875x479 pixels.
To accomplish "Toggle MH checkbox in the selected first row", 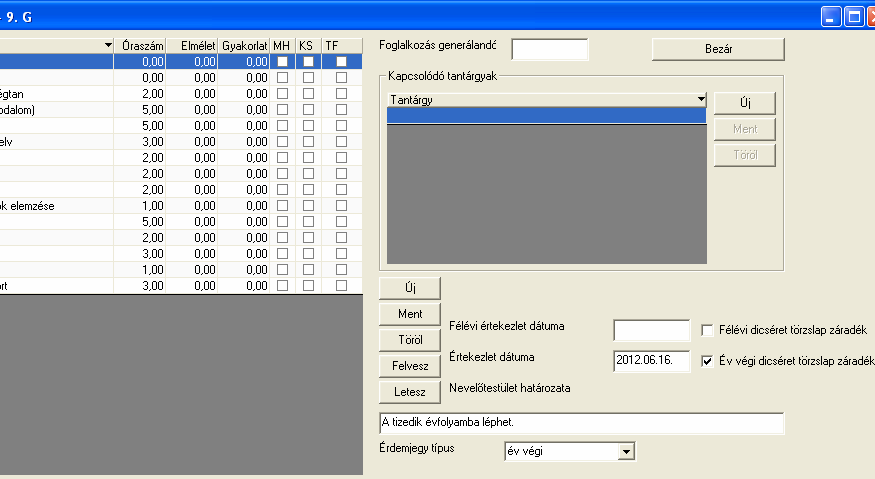I will pos(283,61).
